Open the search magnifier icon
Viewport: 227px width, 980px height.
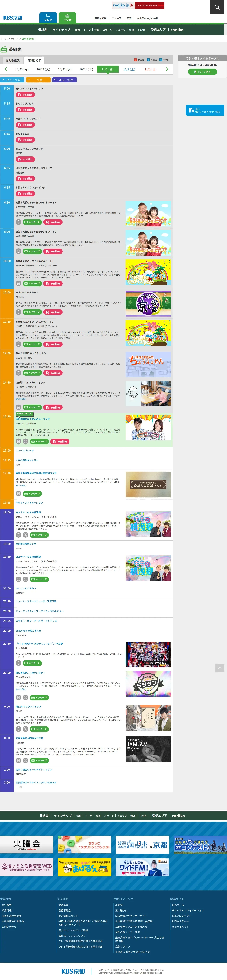(217, 7)
